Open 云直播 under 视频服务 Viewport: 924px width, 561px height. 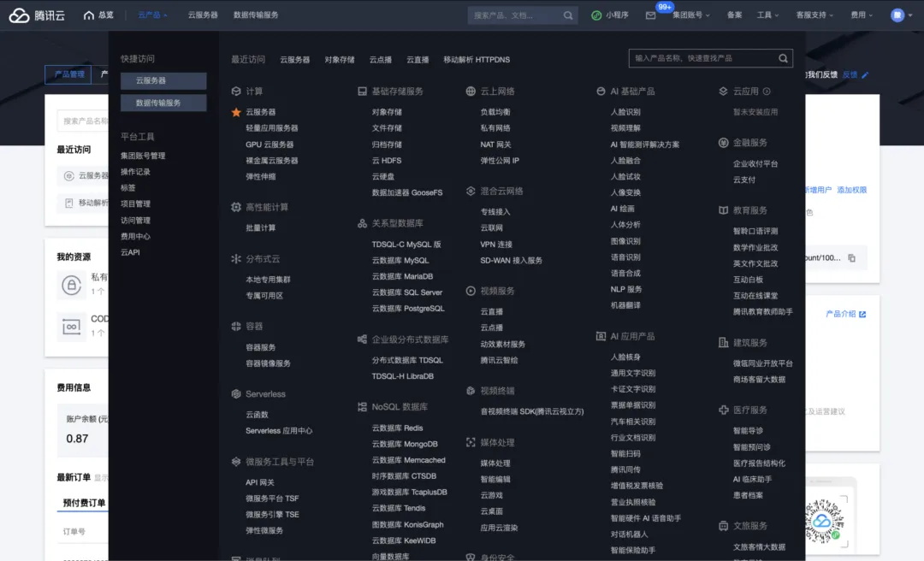tap(491, 312)
